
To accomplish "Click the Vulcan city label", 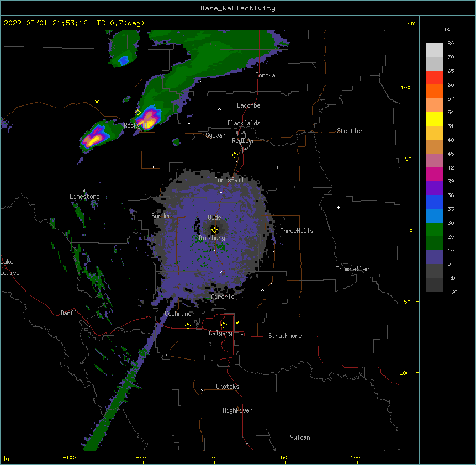I will [x=300, y=437].
